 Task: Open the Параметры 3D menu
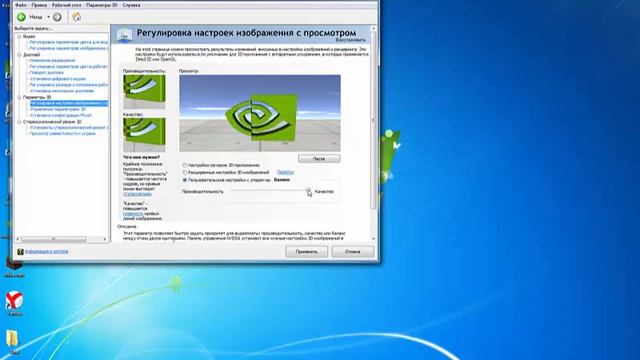(102, 5)
